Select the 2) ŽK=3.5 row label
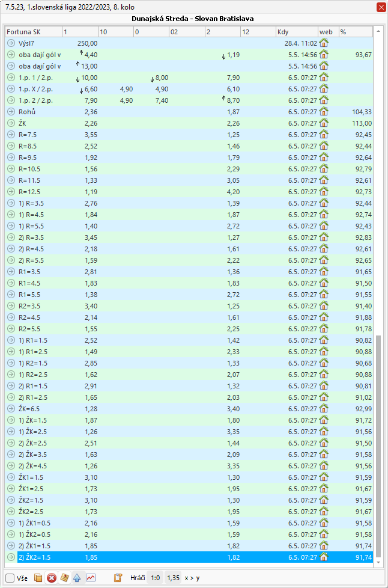This screenshot has width=388, height=588. point(32,455)
